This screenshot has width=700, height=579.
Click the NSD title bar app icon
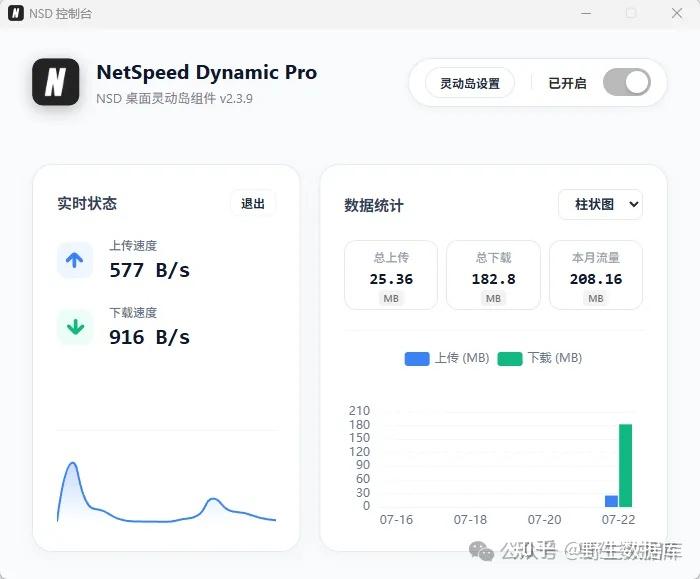(x=16, y=13)
